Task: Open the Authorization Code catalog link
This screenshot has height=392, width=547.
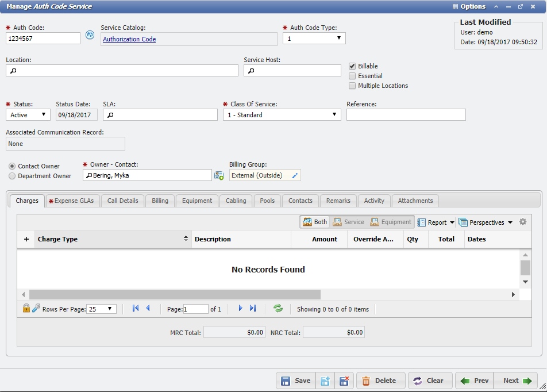Action: click(x=129, y=39)
